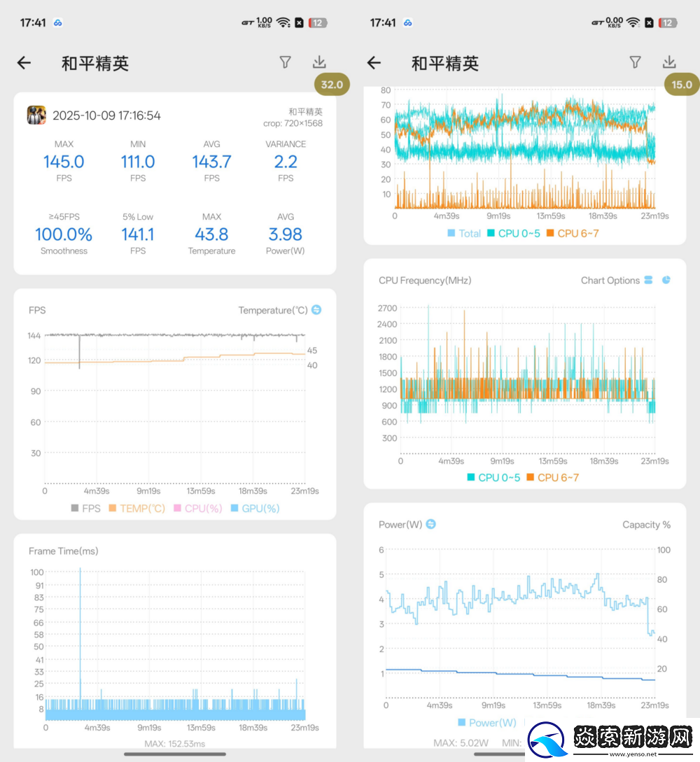The width and height of the screenshot is (700, 762).
Task: Tap the battery indicator showing 12 percent
Action: (318, 22)
